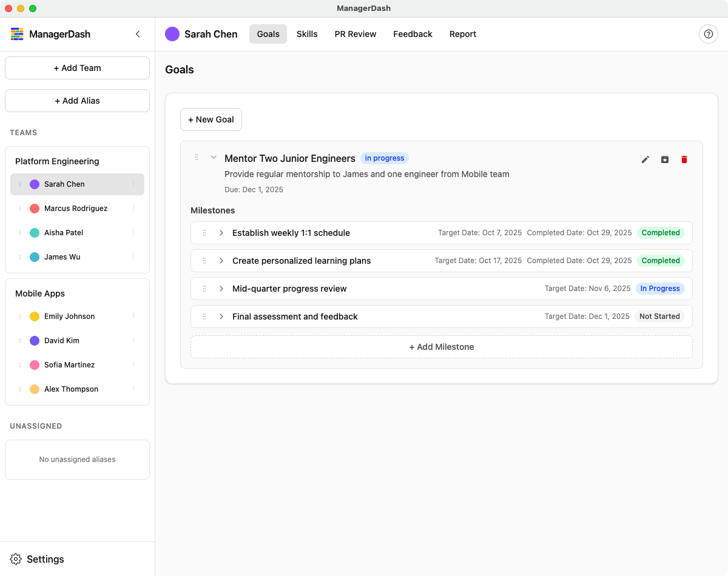Click Sarah Chen's purple avatar in header
Viewport: 728px width, 576px height.
coord(172,34)
